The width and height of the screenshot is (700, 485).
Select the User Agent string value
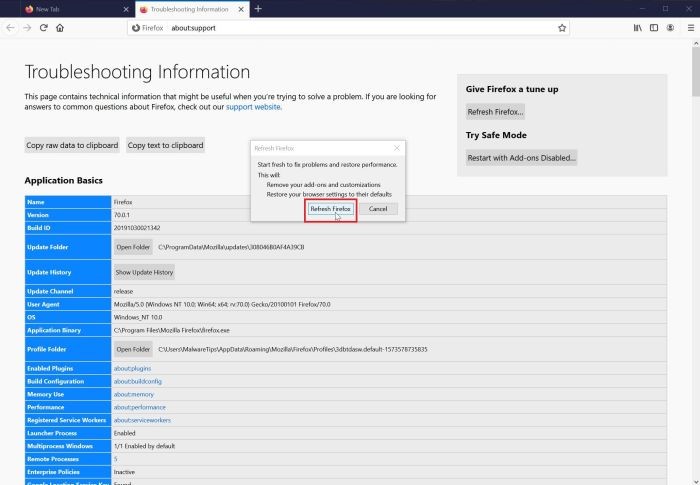pos(222,304)
